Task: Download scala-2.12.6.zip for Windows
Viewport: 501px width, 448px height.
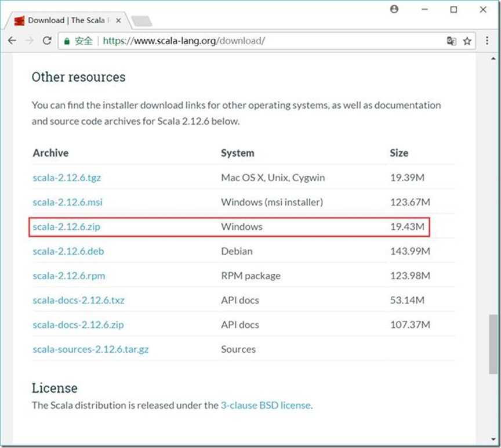Action: 67,227
